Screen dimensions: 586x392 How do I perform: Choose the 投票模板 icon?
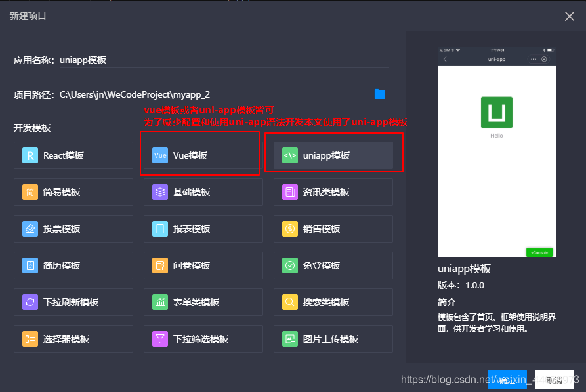click(x=30, y=229)
